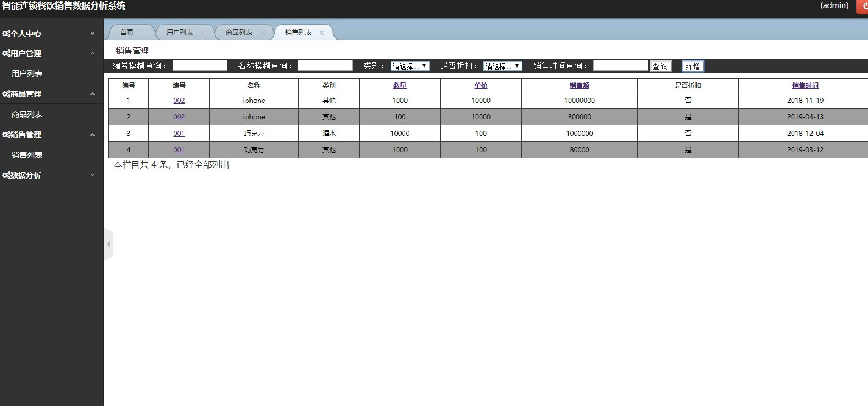The image size is (868, 406).
Task: Switch to the 商品列表 tab
Action: pyautogui.click(x=239, y=32)
